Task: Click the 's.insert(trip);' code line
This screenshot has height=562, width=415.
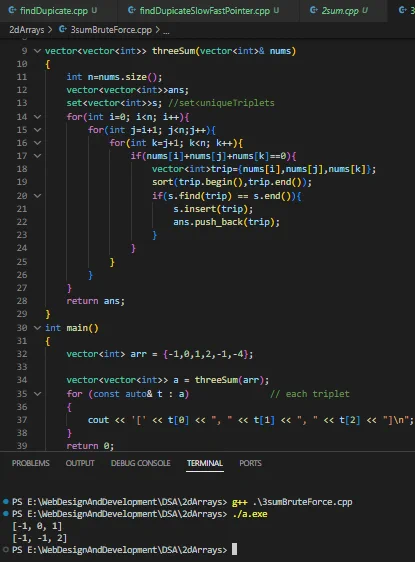Action: pyautogui.click(x=213, y=209)
